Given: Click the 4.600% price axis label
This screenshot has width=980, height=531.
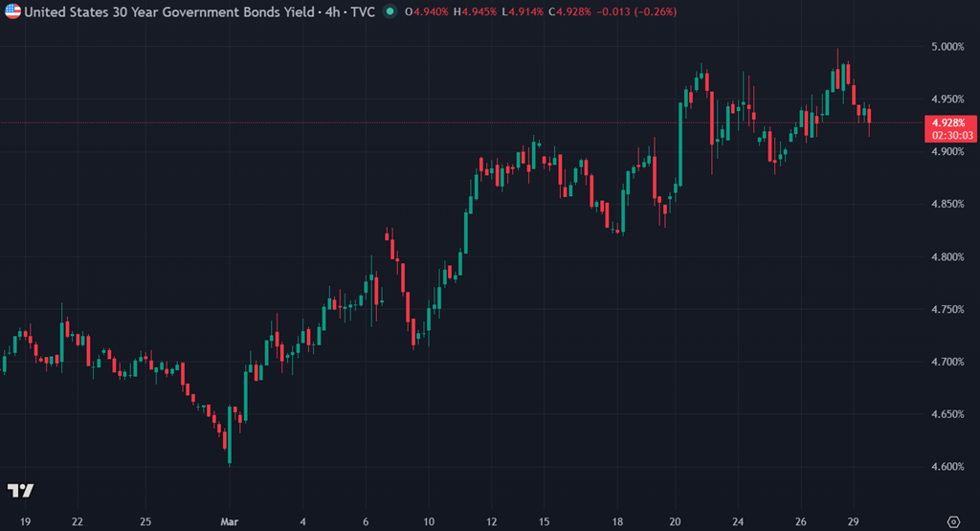Looking at the screenshot, I should (947, 467).
